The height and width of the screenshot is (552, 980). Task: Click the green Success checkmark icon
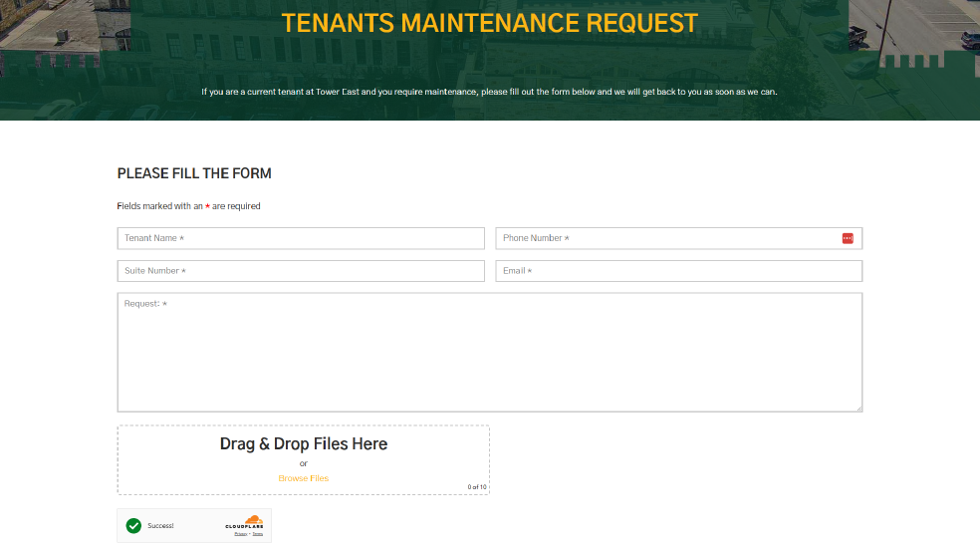[133, 525]
